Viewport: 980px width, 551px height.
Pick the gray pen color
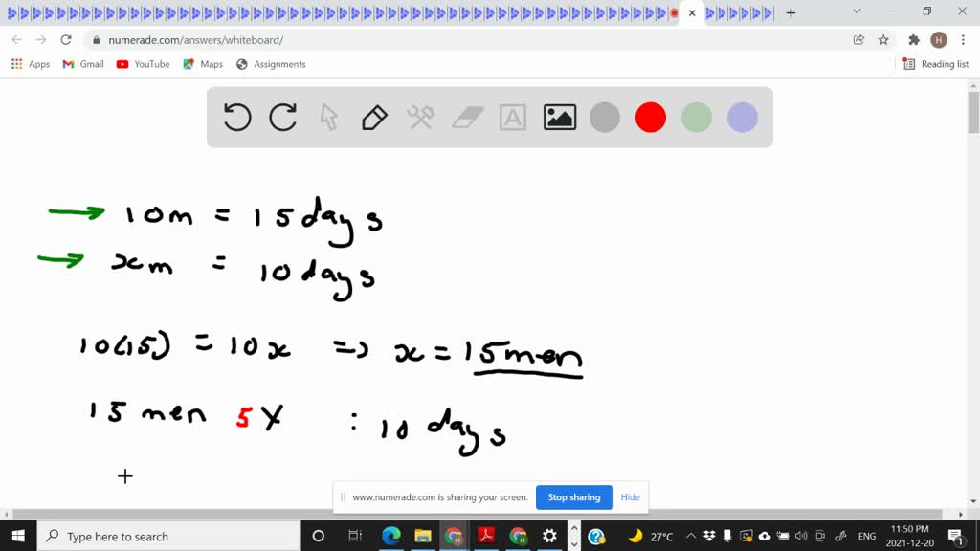click(605, 118)
